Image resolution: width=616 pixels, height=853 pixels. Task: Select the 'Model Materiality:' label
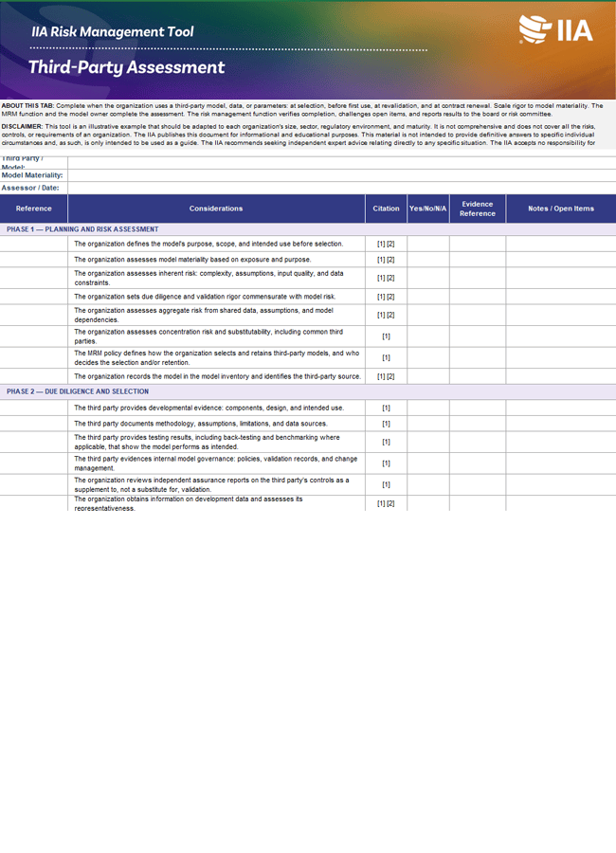tap(32, 175)
